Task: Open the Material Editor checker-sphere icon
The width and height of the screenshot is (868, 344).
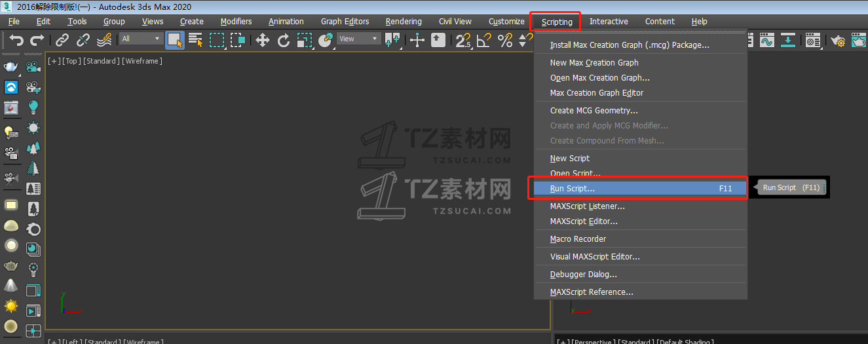Action: point(814,40)
